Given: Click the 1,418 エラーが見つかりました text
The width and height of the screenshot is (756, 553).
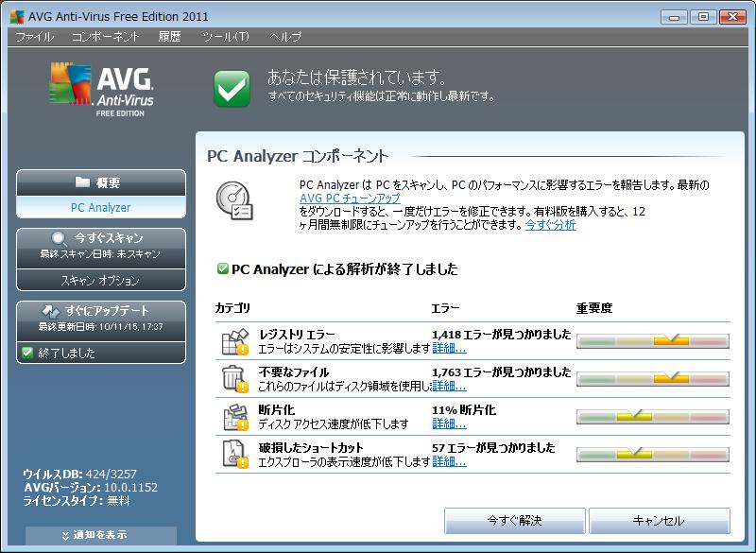Looking at the screenshot, I should point(502,334).
